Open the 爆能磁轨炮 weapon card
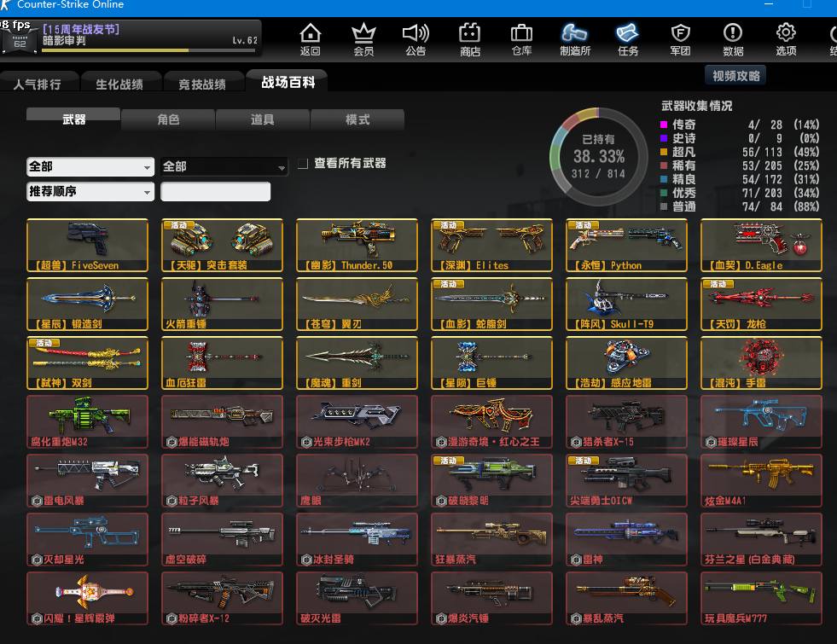 (x=222, y=422)
